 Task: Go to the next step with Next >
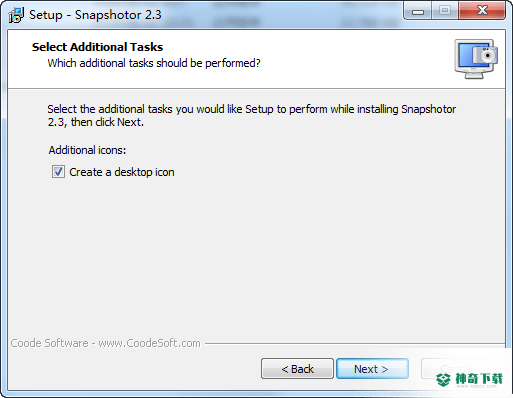pyautogui.click(x=372, y=369)
